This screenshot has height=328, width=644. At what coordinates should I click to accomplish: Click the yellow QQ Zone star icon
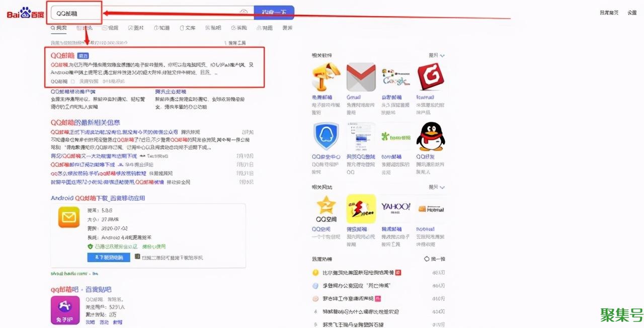click(326, 208)
